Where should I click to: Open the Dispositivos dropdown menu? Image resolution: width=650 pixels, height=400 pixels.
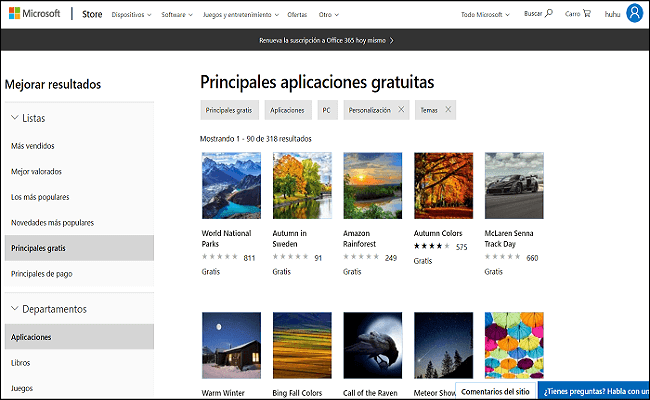point(131,15)
